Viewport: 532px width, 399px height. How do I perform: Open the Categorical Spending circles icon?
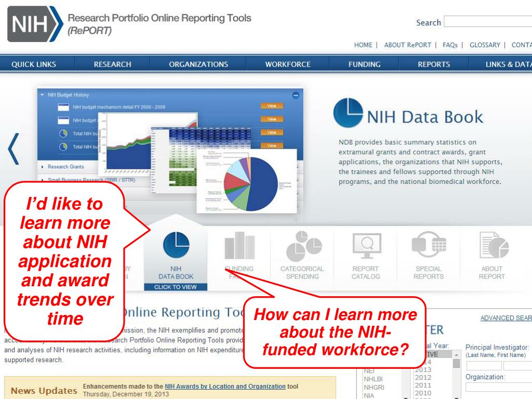303,246
